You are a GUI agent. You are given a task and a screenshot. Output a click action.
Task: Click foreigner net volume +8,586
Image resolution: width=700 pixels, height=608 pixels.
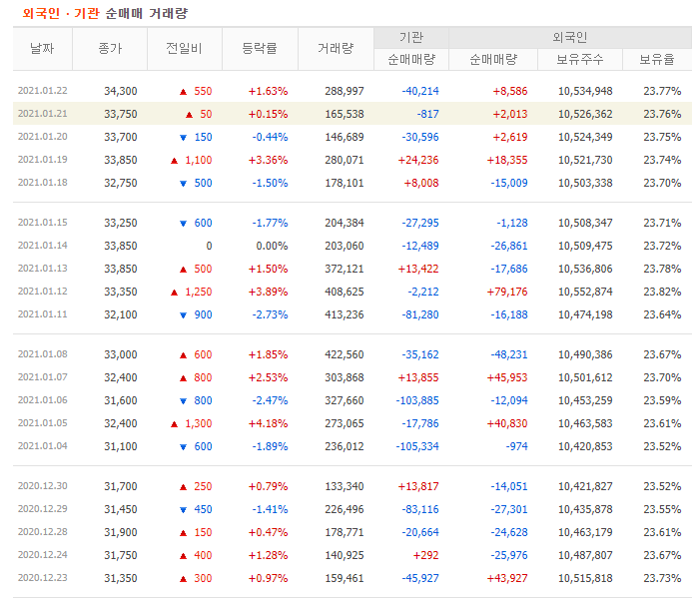click(x=510, y=91)
